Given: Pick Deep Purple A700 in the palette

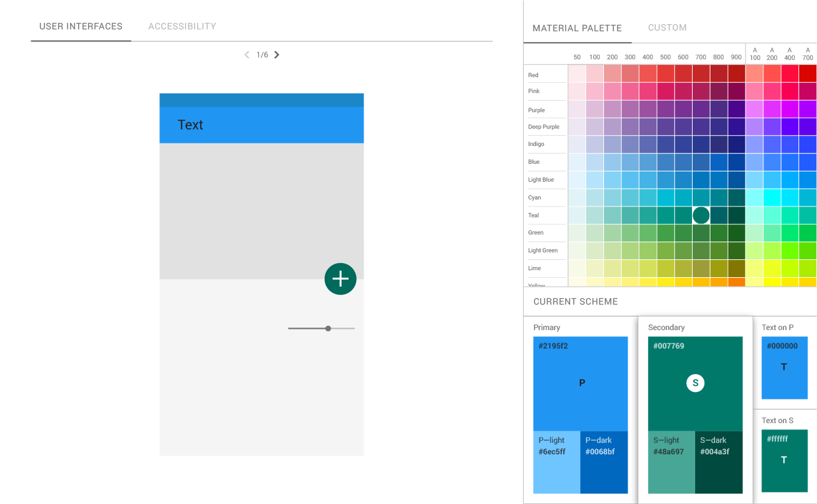Looking at the screenshot, I should click(x=807, y=127).
